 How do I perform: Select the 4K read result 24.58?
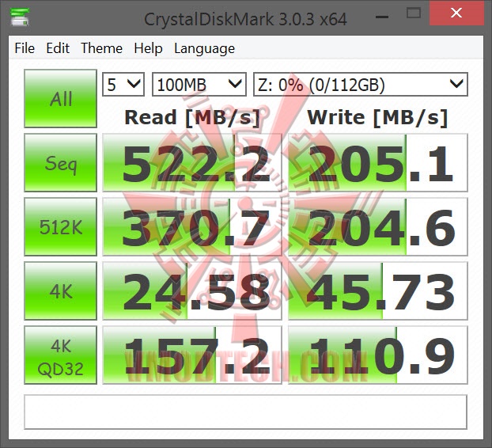tap(192, 291)
